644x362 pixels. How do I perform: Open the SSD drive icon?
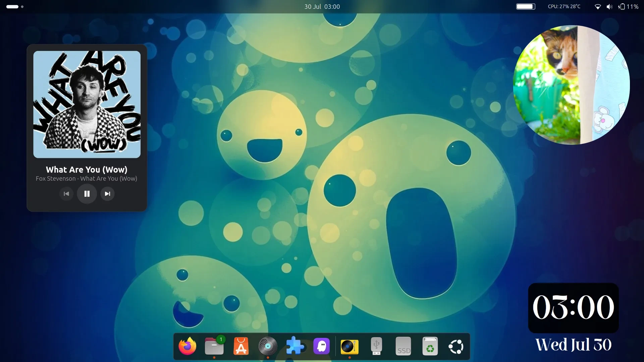pyautogui.click(x=403, y=346)
